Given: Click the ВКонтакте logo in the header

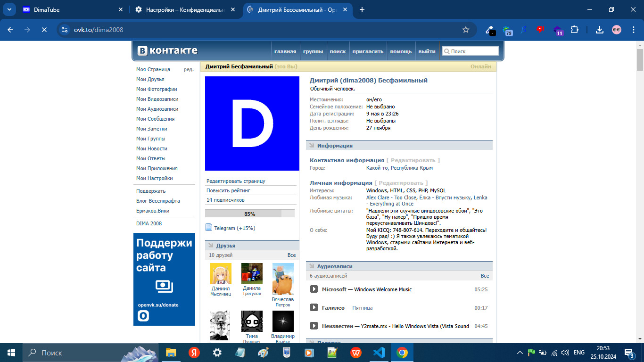Looking at the screenshot, I should click(167, 51).
